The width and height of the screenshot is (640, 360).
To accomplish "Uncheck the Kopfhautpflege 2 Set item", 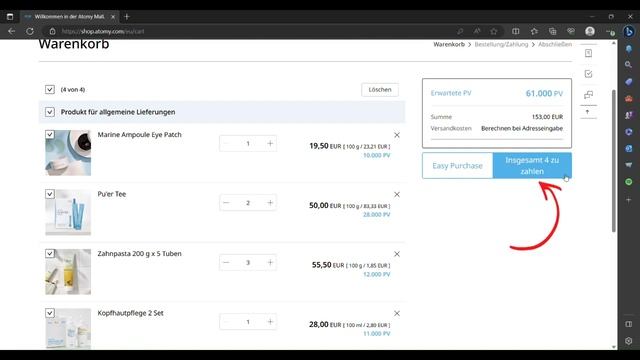I will click(x=50, y=313).
